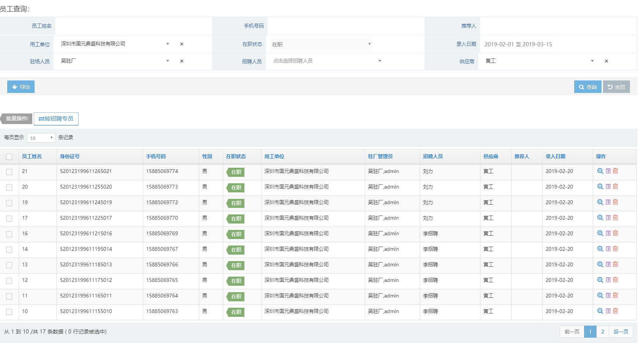Click the 导出 export button
Screen dimensions: 644x351
pyautogui.click(x=21, y=87)
